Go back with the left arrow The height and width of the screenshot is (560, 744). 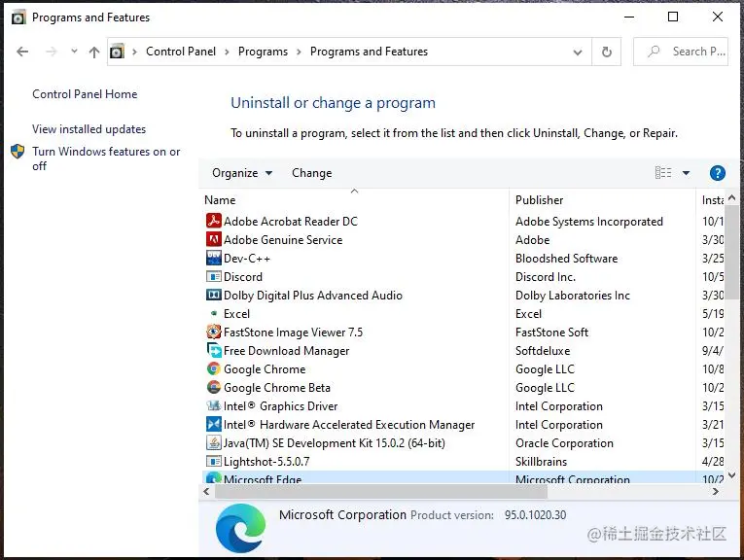point(22,52)
